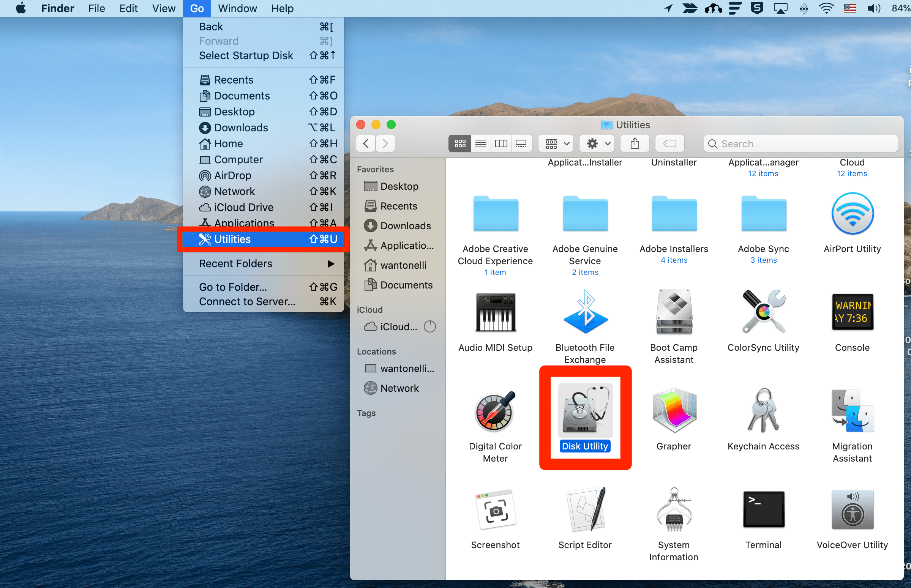This screenshot has width=911, height=588.
Task: Open Downloads in the Finder sidebar
Action: point(405,225)
